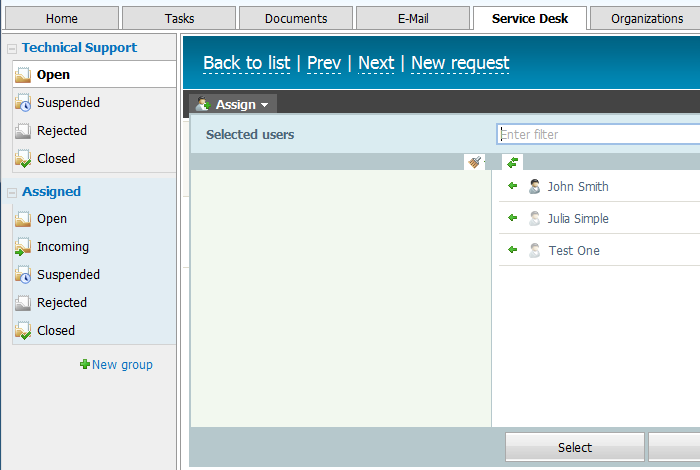Click the green arrow next to Test One
The image size is (700, 470).
(x=512, y=250)
